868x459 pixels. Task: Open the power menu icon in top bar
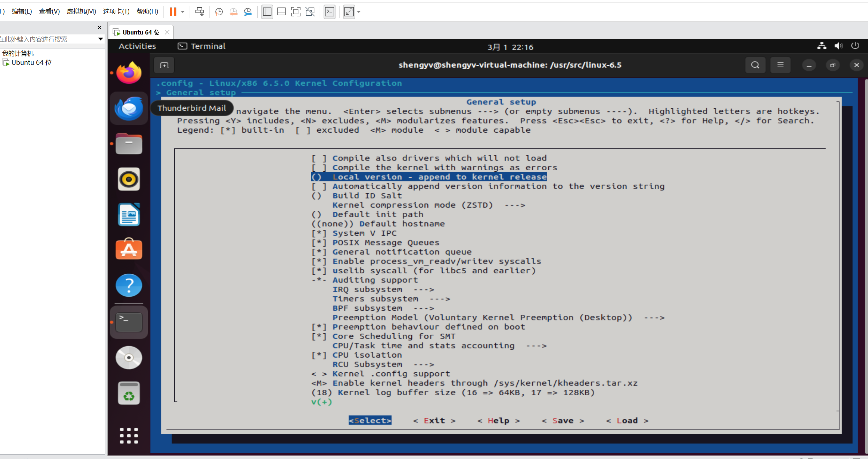pyautogui.click(x=855, y=46)
